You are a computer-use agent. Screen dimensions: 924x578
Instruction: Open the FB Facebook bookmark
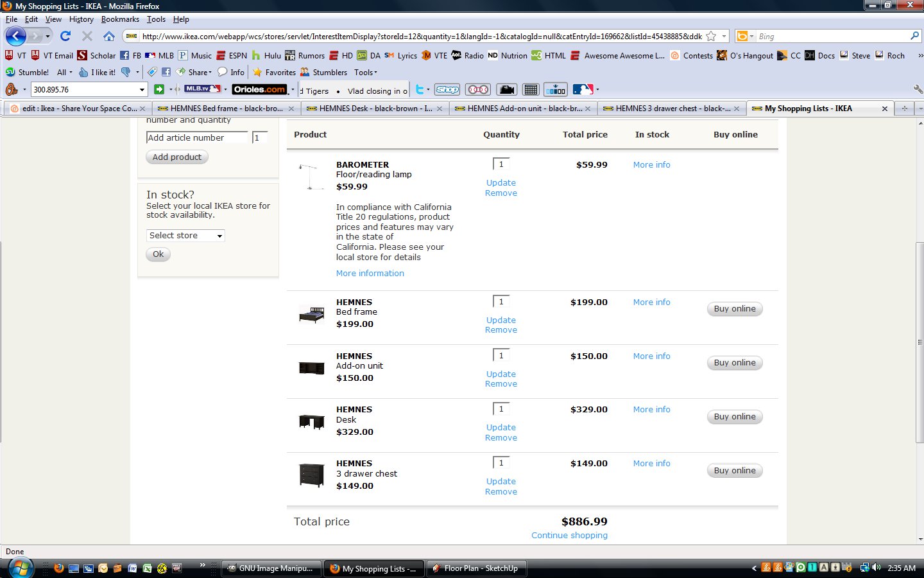[130, 55]
